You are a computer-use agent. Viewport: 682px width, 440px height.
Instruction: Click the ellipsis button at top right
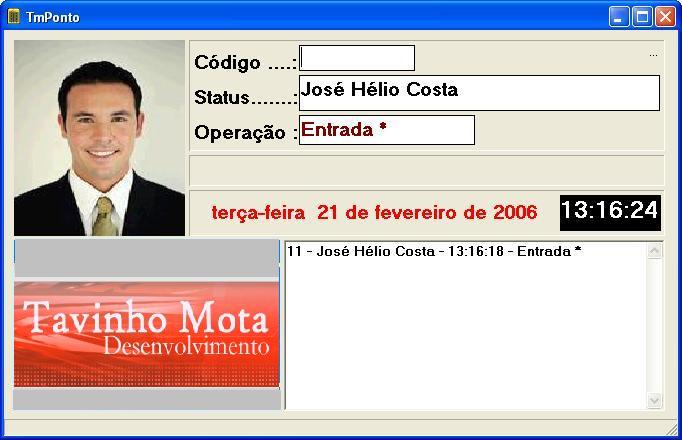pyautogui.click(x=653, y=55)
